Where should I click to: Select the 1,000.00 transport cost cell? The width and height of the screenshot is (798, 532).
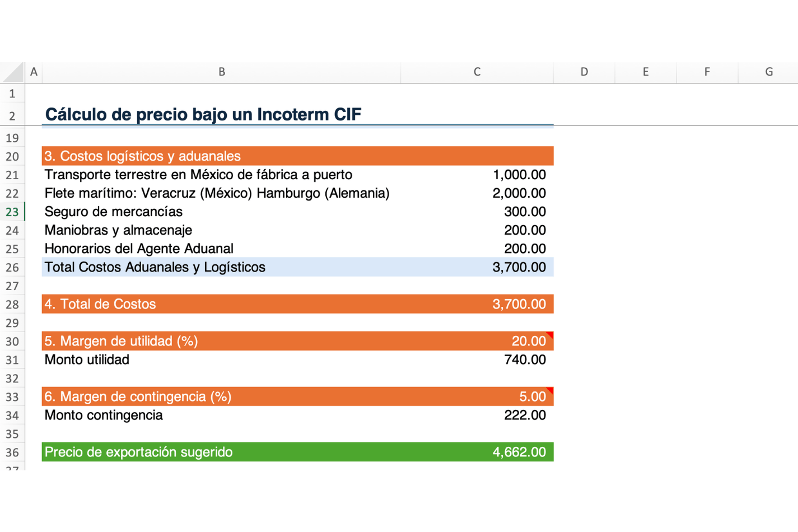click(x=477, y=175)
